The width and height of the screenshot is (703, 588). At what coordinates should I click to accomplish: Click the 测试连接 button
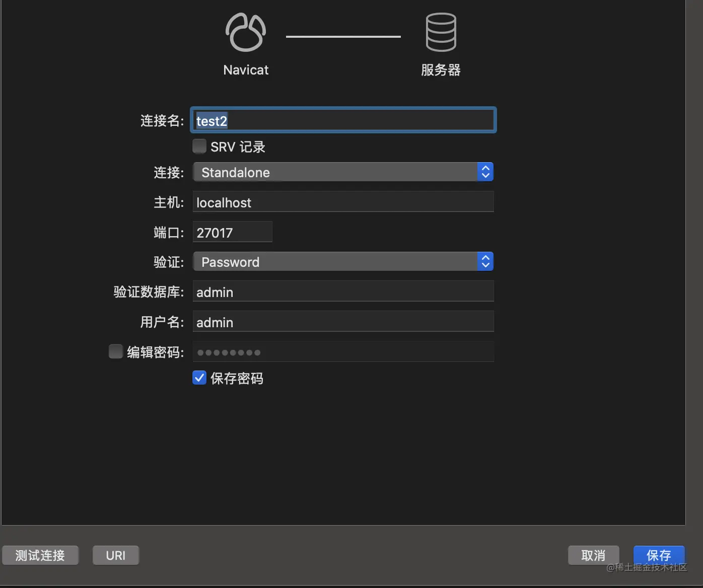(x=40, y=555)
